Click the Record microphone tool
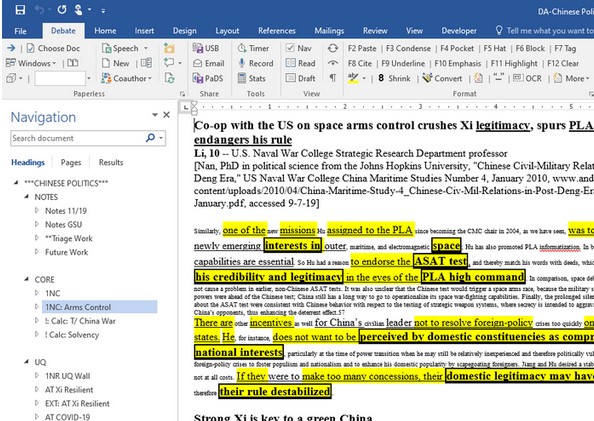The image size is (594, 421). (256, 63)
